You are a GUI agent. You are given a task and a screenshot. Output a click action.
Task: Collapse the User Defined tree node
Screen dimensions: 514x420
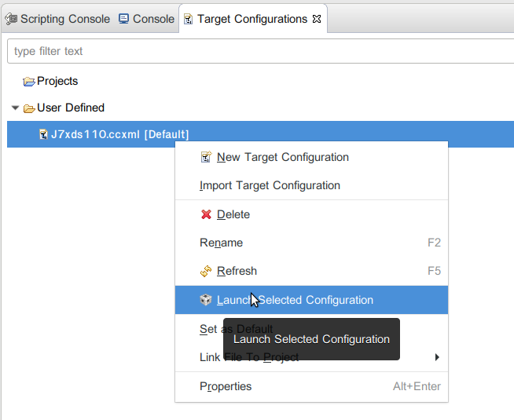tap(15, 108)
